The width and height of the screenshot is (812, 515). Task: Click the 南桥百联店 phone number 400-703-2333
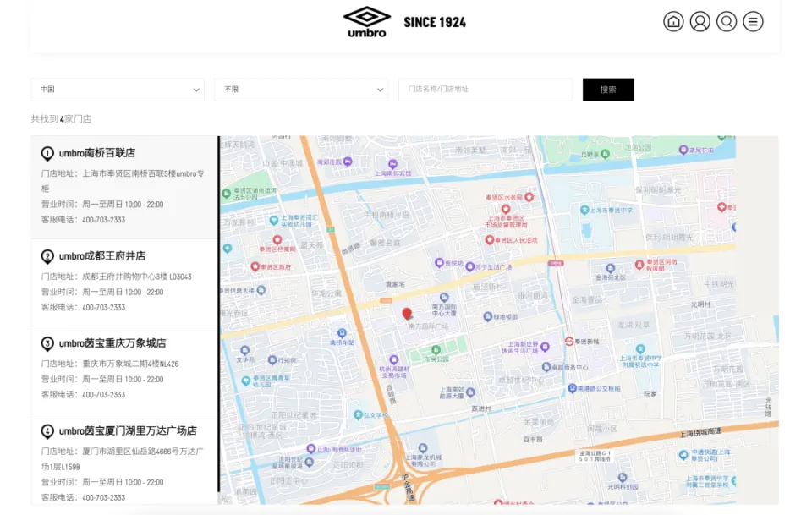pyautogui.click(x=103, y=220)
